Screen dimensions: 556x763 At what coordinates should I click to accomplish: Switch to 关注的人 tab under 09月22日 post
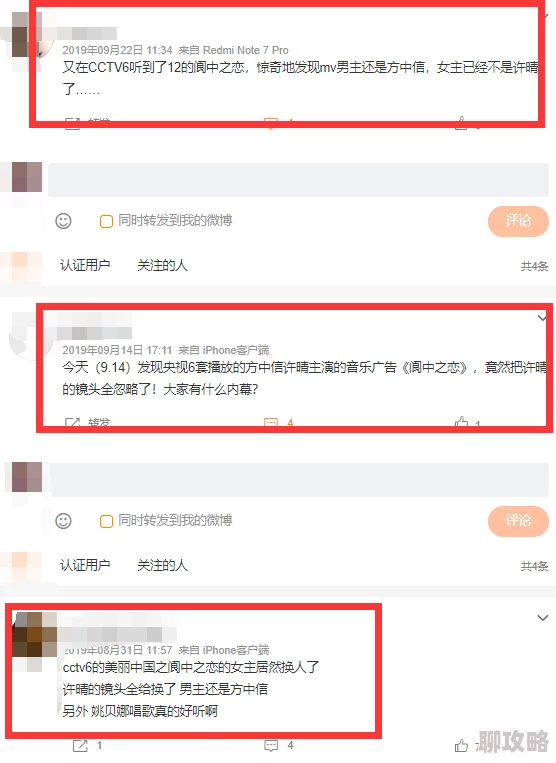(162, 265)
